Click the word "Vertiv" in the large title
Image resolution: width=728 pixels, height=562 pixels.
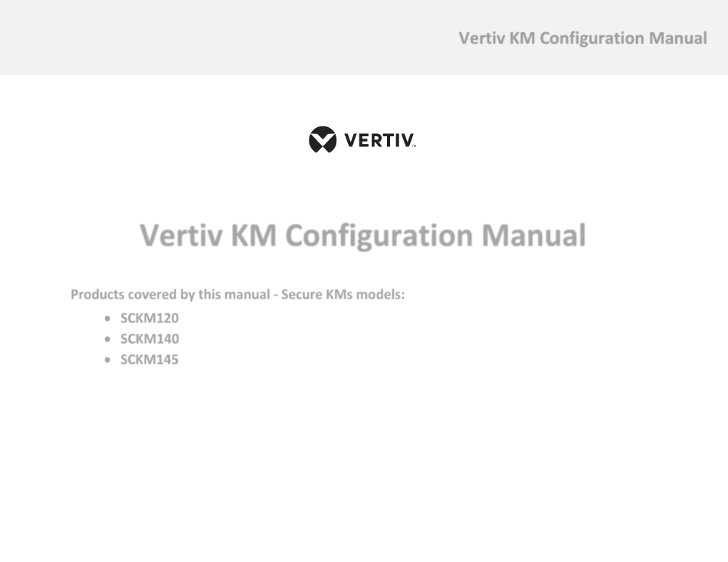click(x=182, y=235)
